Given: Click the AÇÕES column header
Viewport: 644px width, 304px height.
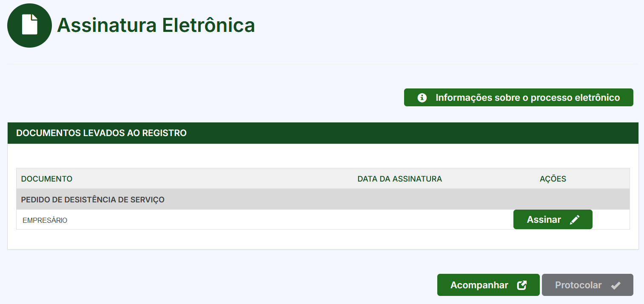Looking at the screenshot, I should [x=553, y=179].
